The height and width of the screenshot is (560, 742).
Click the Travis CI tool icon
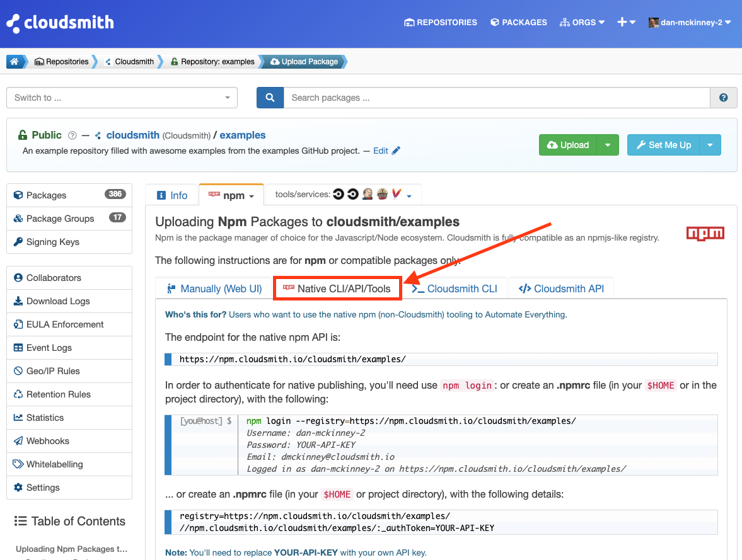pos(383,194)
